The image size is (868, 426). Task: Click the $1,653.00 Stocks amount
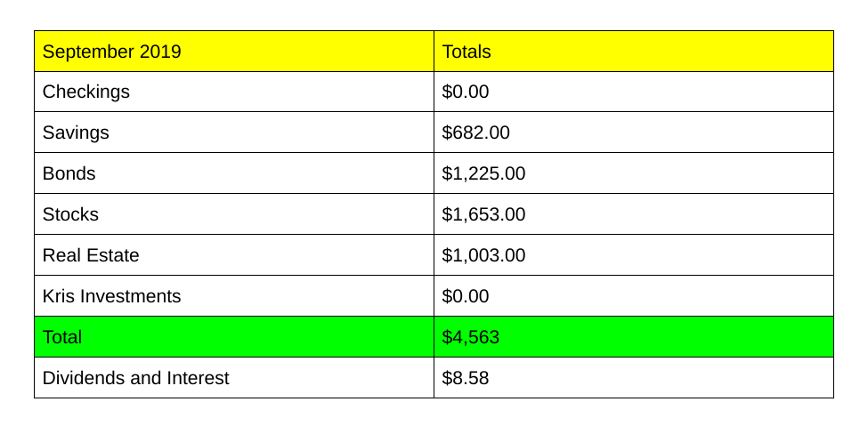click(483, 214)
